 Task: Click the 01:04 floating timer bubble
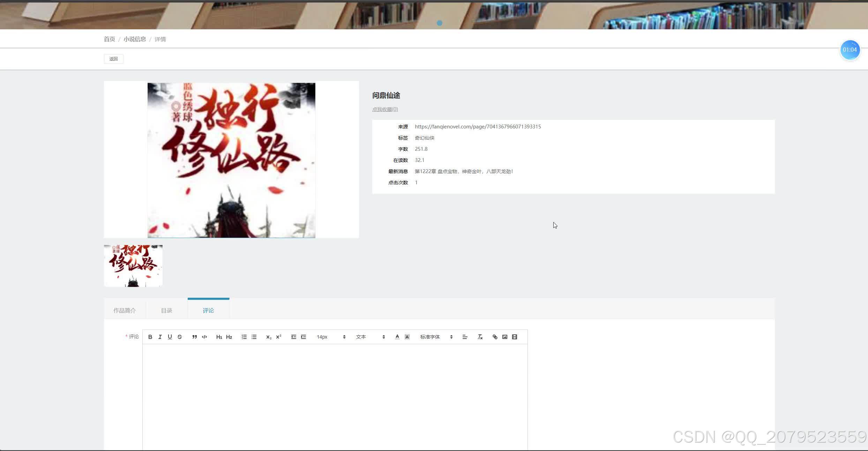(850, 50)
